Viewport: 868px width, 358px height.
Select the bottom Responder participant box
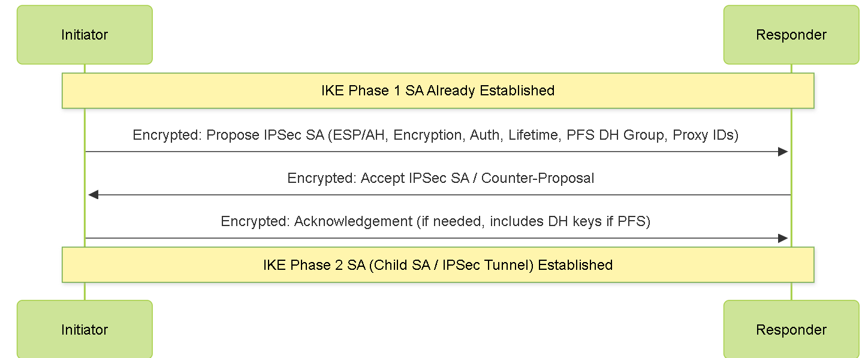point(791,329)
